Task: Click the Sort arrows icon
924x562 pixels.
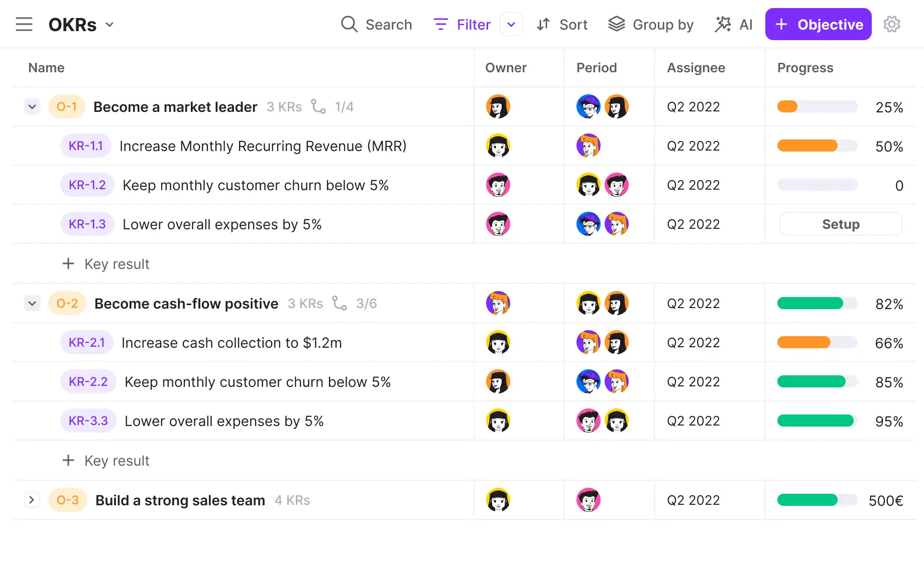Action: [x=543, y=25]
